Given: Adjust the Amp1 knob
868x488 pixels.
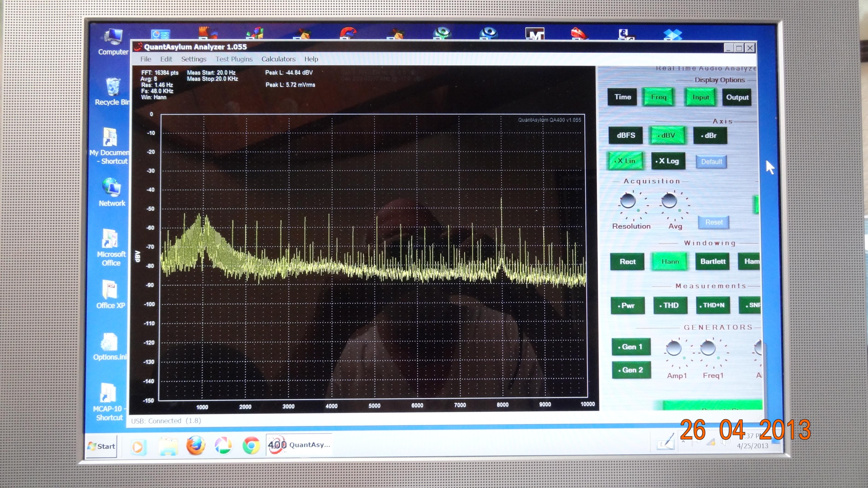Looking at the screenshot, I should pyautogui.click(x=674, y=348).
